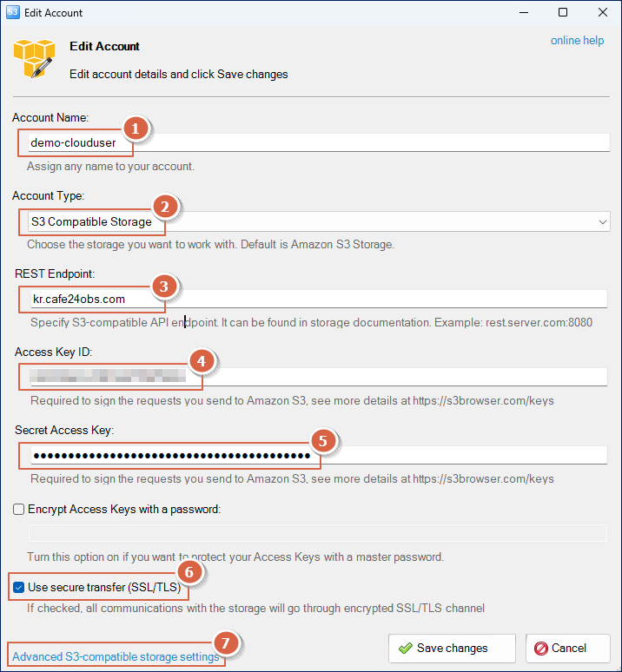Focus the Access Key ID field
Viewport: 622px width, 672px height.
[x=319, y=377]
